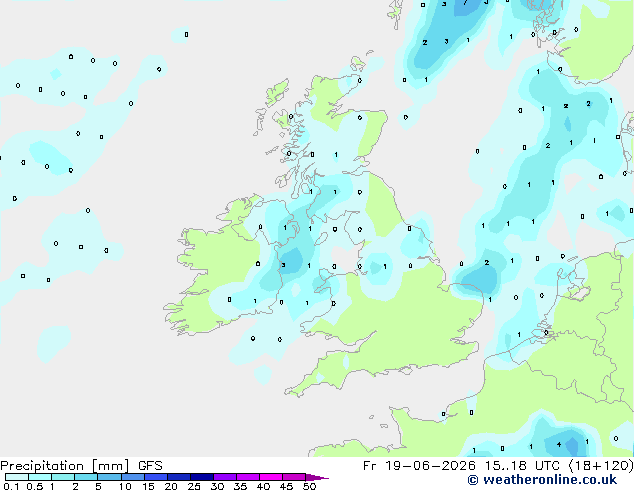Screen dimensions: 634x490
Task: Click the 25–30 mm navy legend swatch
Action: [201, 477]
